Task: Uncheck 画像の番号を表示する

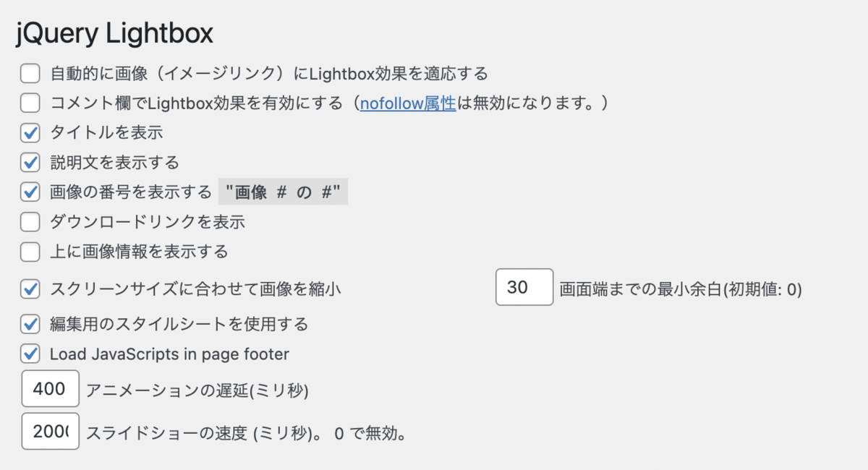Action: point(30,192)
